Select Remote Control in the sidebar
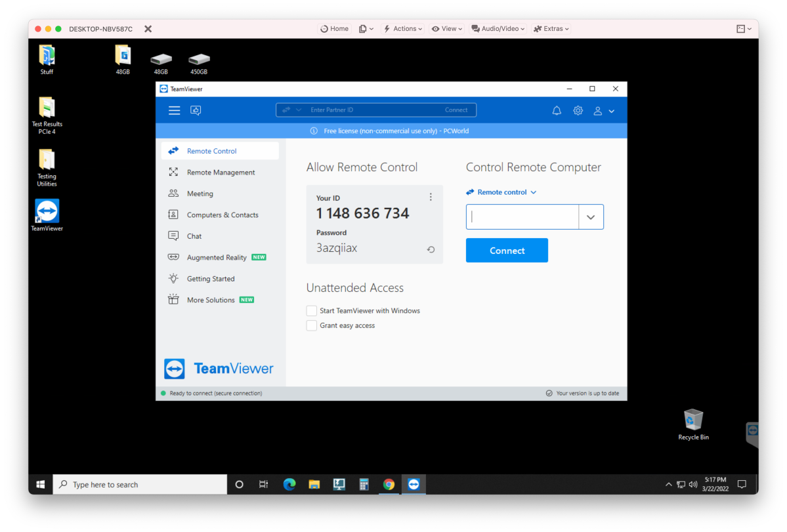 pos(220,151)
